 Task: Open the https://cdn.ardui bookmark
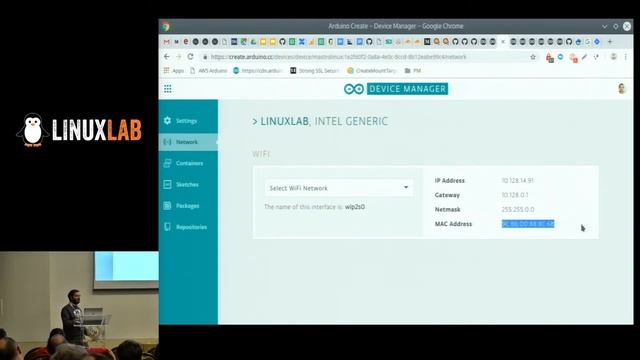point(257,71)
